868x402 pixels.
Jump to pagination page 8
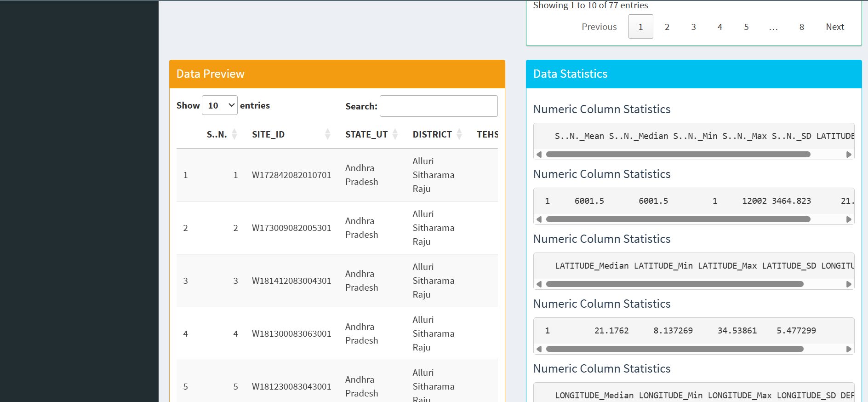(x=802, y=27)
